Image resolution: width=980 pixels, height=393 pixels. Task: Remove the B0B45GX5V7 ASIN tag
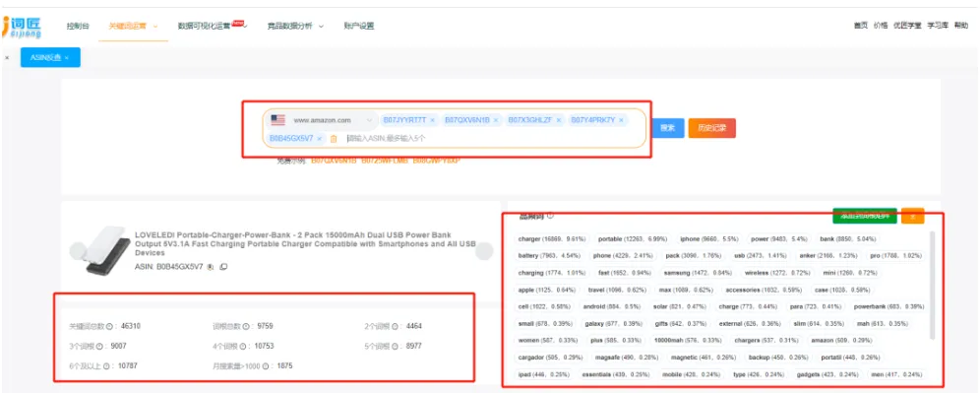pyautogui.click(x=320, y=138)
